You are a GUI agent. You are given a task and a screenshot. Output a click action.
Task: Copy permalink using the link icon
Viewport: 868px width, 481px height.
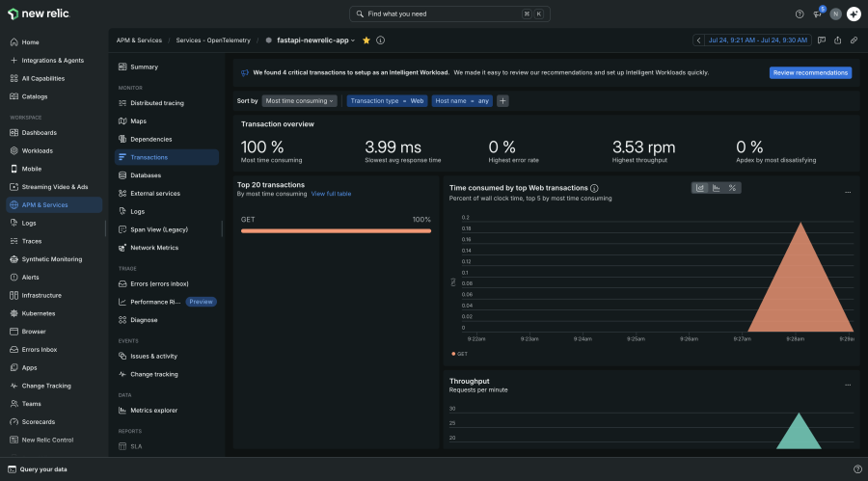coord(854,40)
